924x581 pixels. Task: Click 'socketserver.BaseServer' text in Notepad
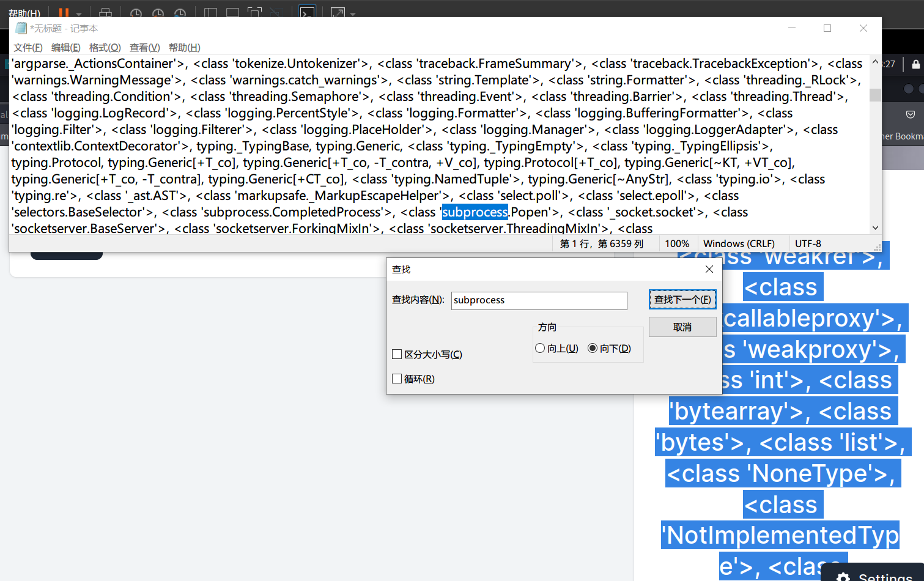click(x=84, y=228)
